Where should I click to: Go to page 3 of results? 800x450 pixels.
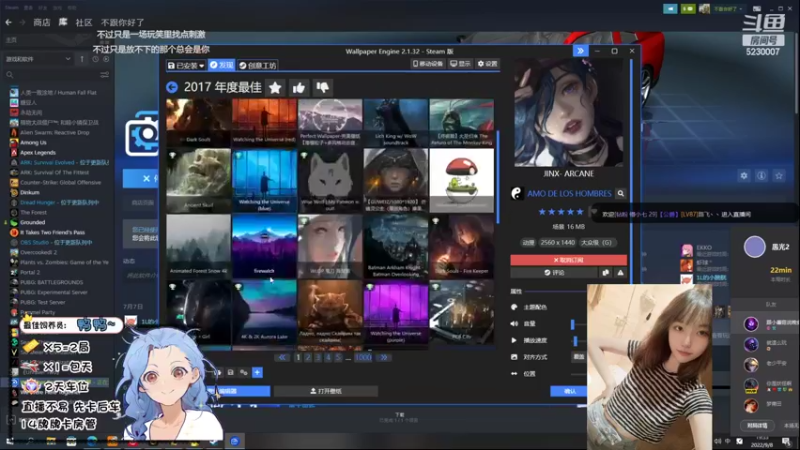[x=318, y=358]
